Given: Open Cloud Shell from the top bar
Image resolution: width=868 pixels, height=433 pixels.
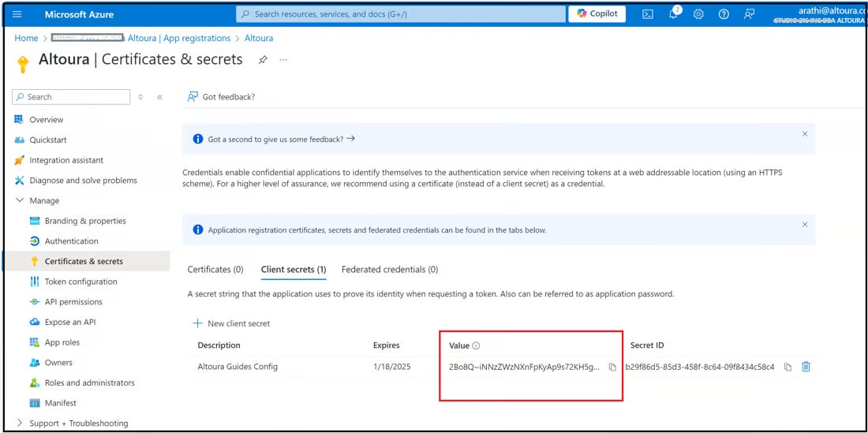Looking at the screenshot, I should coord(648,14).
